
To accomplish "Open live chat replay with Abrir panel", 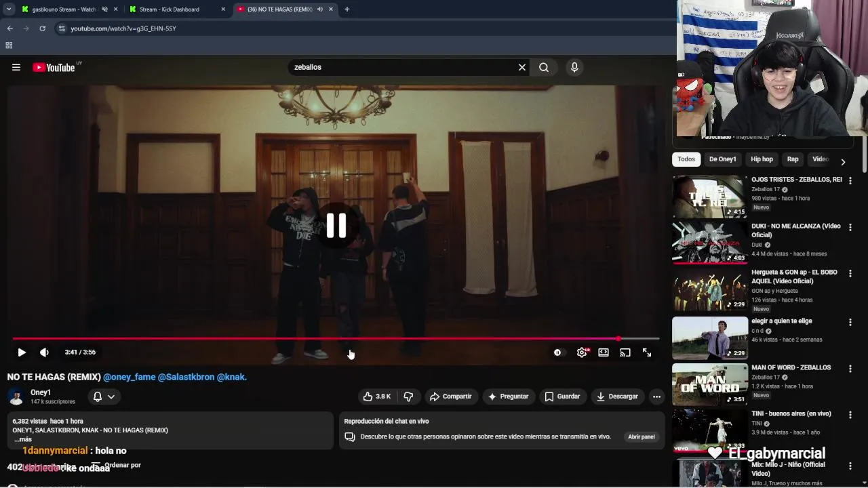I will coord(641,437).
